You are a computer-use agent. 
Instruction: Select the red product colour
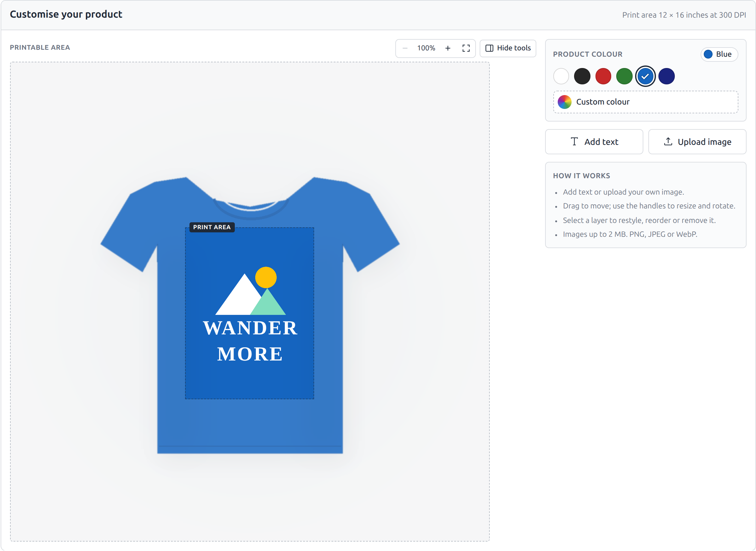coord(603,77)
